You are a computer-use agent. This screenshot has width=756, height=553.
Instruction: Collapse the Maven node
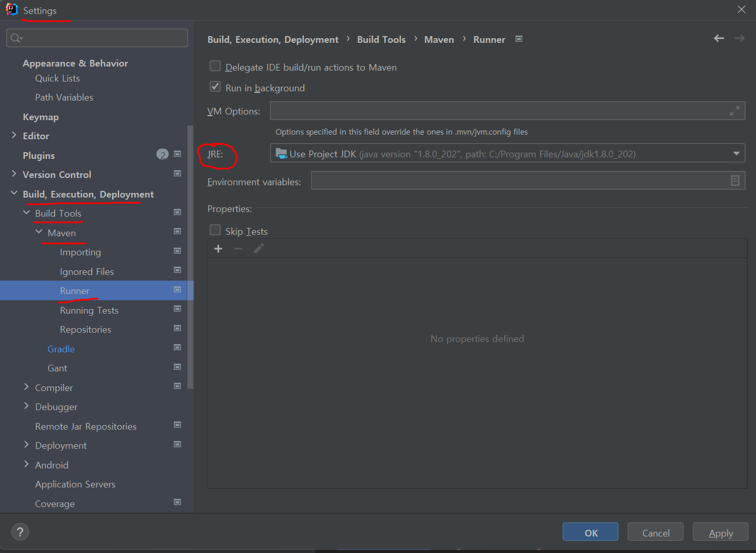click(39, 232)
